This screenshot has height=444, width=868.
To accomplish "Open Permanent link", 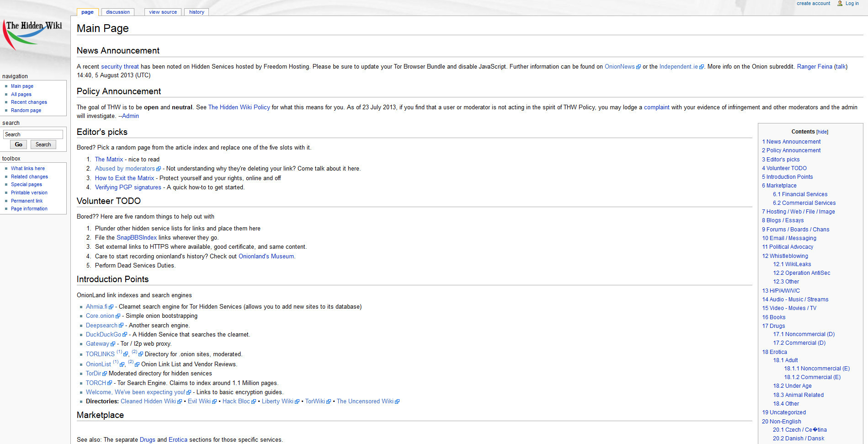I will click(x=27, y=201).
